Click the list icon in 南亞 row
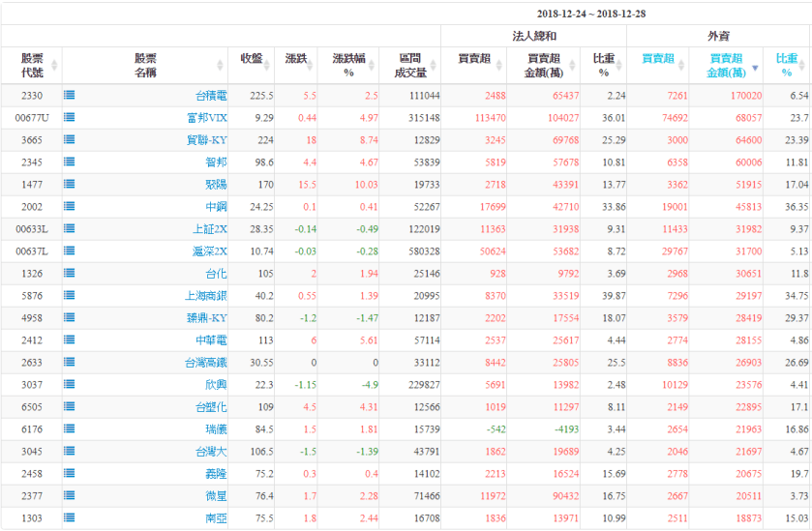 tap(70, 517)
